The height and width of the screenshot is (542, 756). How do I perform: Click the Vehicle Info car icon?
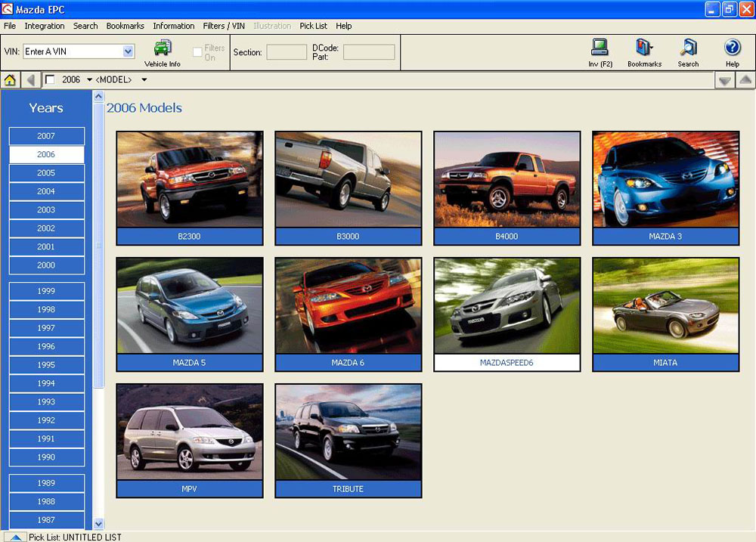point(163,49)
